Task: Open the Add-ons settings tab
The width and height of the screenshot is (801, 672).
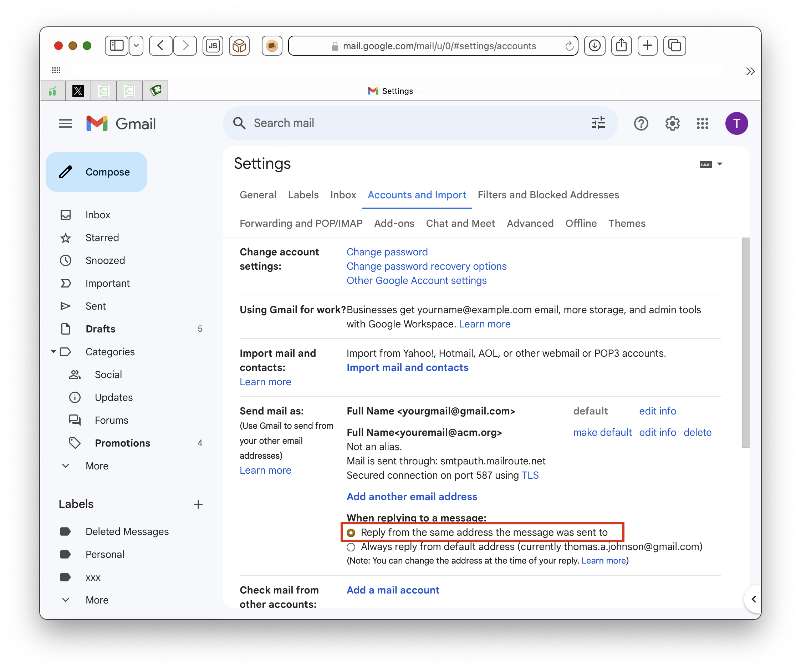Action: (394, 224)
